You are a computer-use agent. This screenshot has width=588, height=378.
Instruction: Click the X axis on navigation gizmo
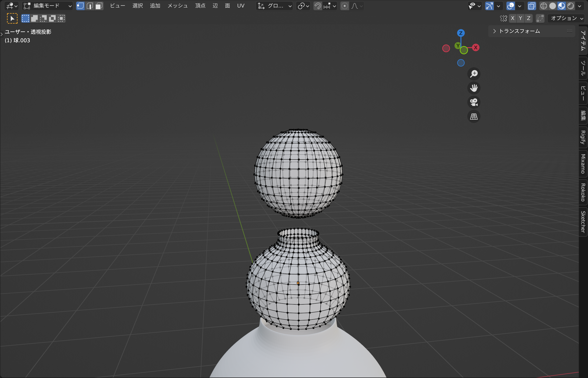click(x=476, y=48)
